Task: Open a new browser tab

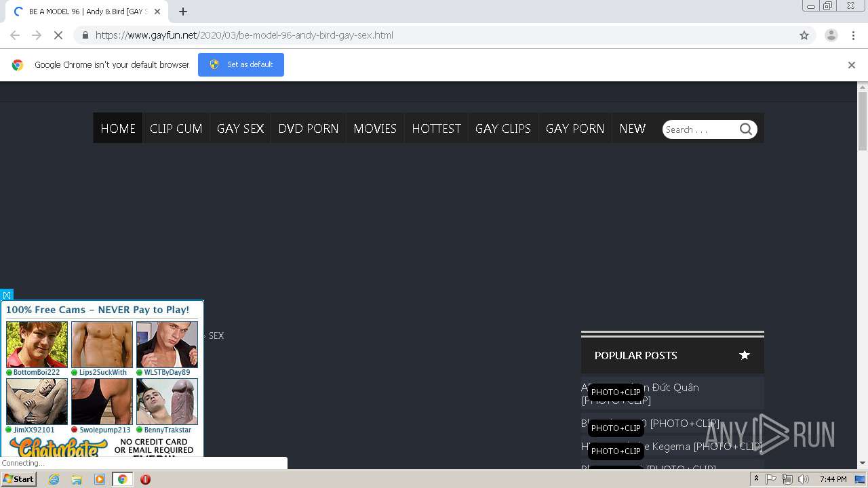Action: click(183, 12)
